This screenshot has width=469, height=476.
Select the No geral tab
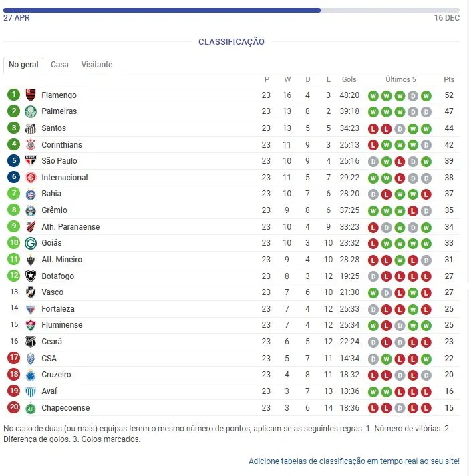pos(23,65)
